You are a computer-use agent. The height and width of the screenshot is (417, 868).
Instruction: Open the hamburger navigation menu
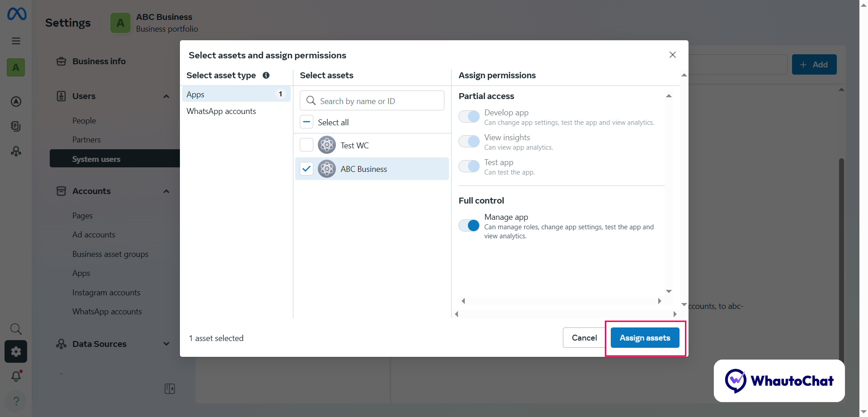(x=16, y=41)
